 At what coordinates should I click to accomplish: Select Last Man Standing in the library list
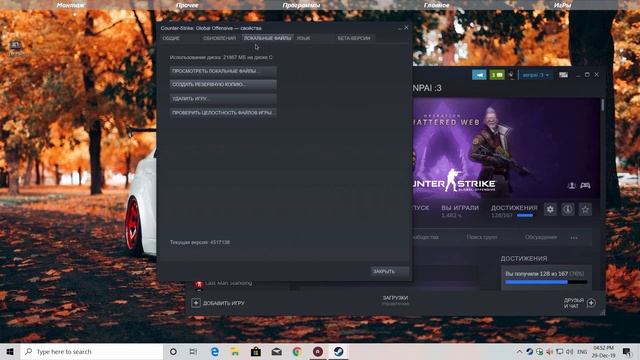[229, 283]
